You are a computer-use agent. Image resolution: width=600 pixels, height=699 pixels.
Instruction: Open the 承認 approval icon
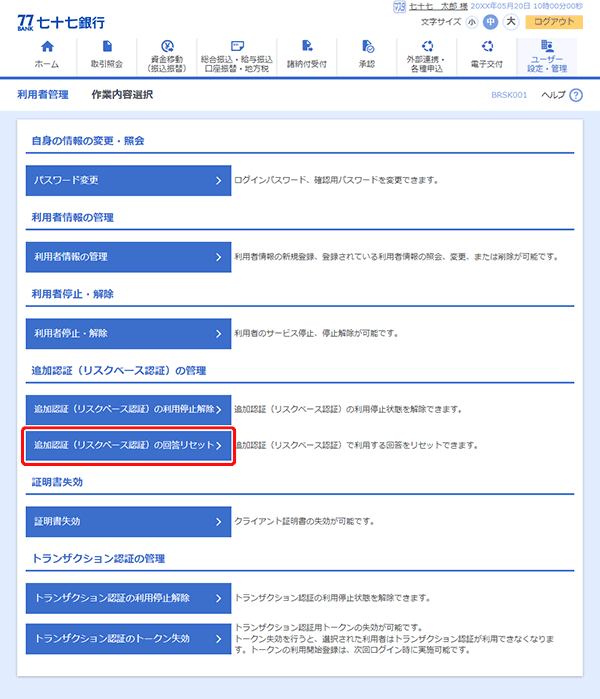(367, 47)
